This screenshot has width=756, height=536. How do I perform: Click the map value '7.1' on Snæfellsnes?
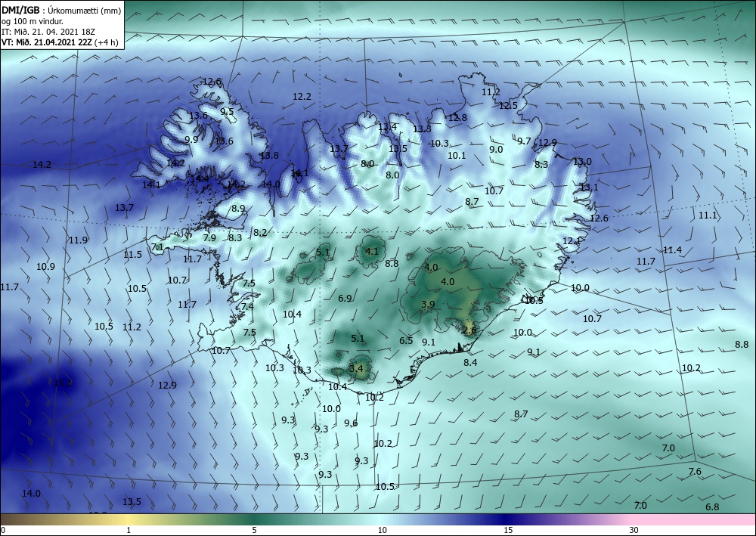pos(157,247)
